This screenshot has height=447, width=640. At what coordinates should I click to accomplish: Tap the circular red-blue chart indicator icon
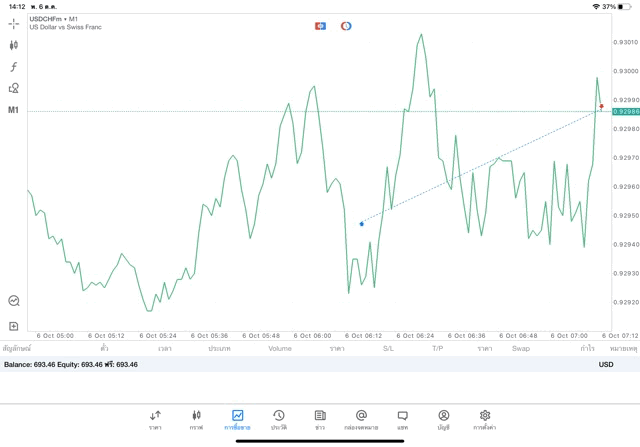pyautogui.click(x=346, y=26)
